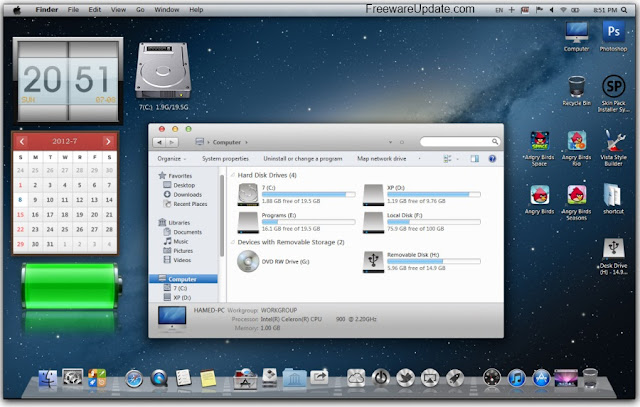Launch Angry Birds Seasons desktop icon
This screenshot has width=640, height=407.
[576, 202]
